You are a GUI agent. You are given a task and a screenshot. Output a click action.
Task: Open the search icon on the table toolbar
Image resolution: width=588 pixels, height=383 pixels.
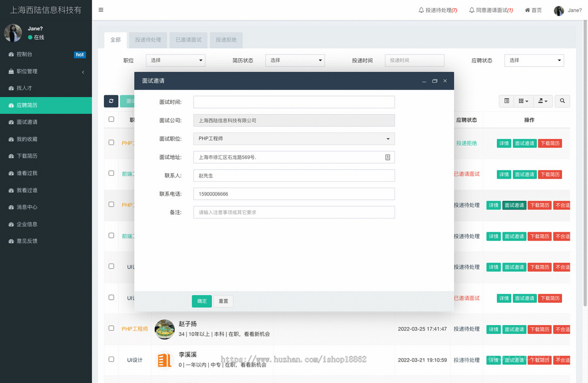[x=562, y=101]
